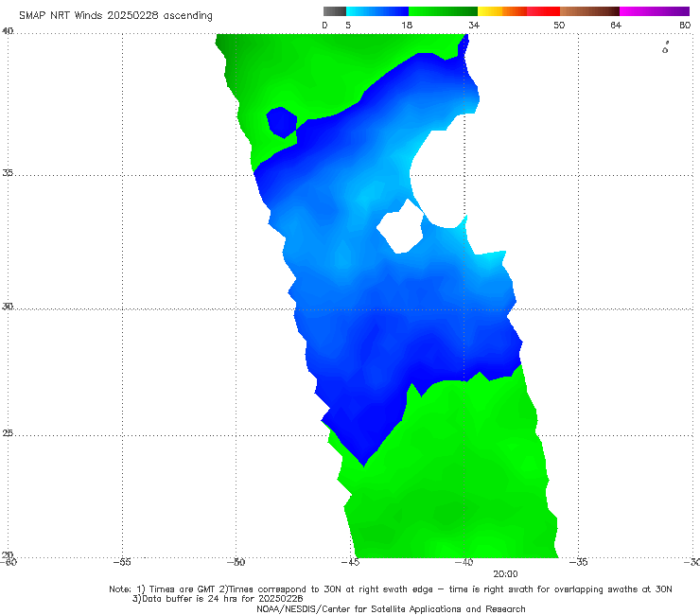Click the color bar label '50'
The image size is (700, 615).
coord(559,25)
